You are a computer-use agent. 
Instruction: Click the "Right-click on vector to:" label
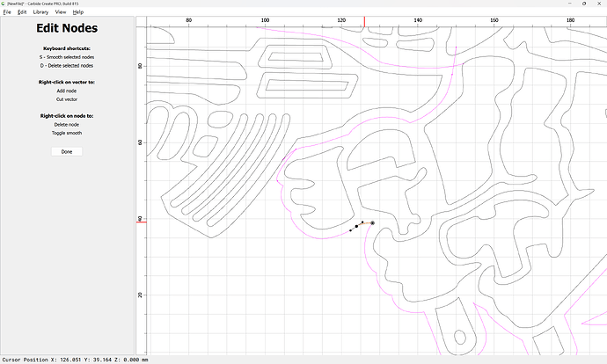67,82
